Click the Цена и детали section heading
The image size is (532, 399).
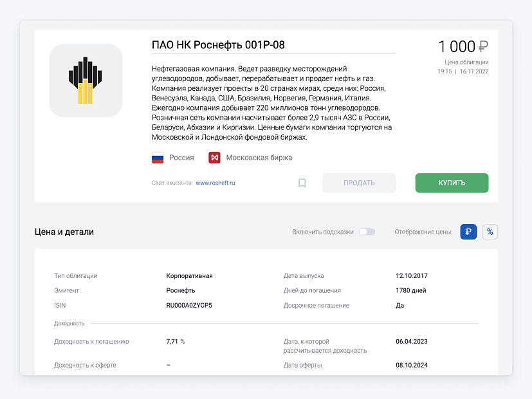click(64, 232)
